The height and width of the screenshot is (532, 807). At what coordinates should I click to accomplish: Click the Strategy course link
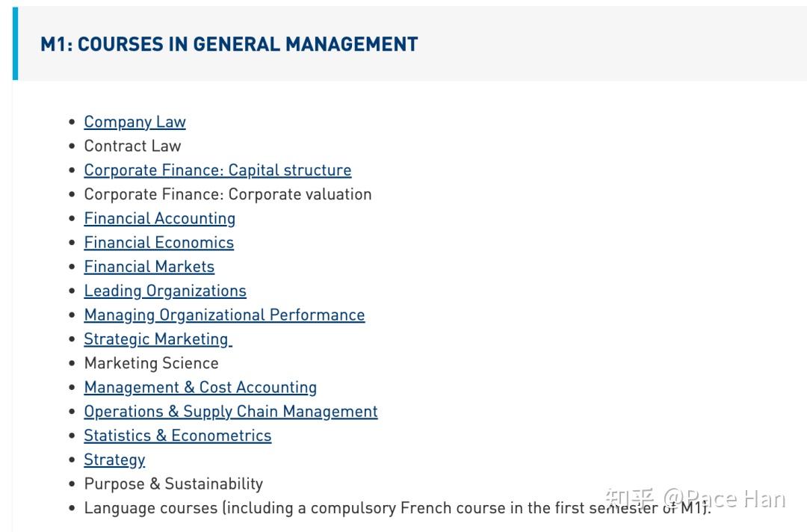pos(114,460)
